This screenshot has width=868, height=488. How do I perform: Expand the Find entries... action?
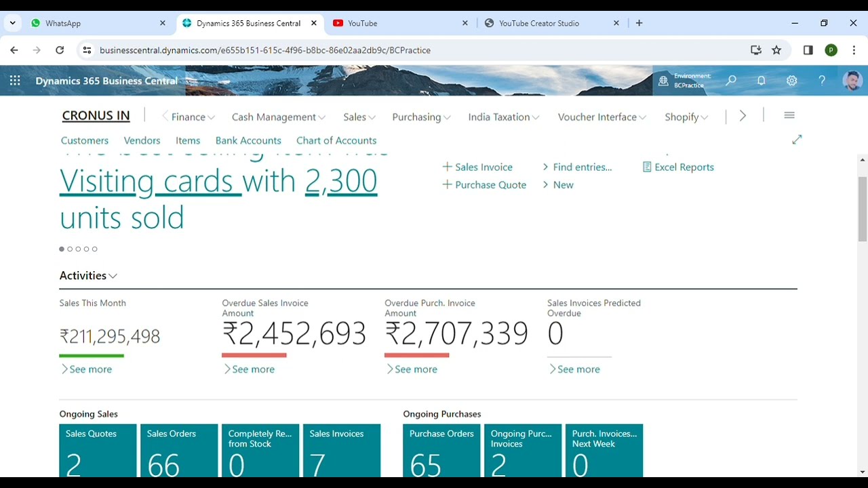[577, 167]
